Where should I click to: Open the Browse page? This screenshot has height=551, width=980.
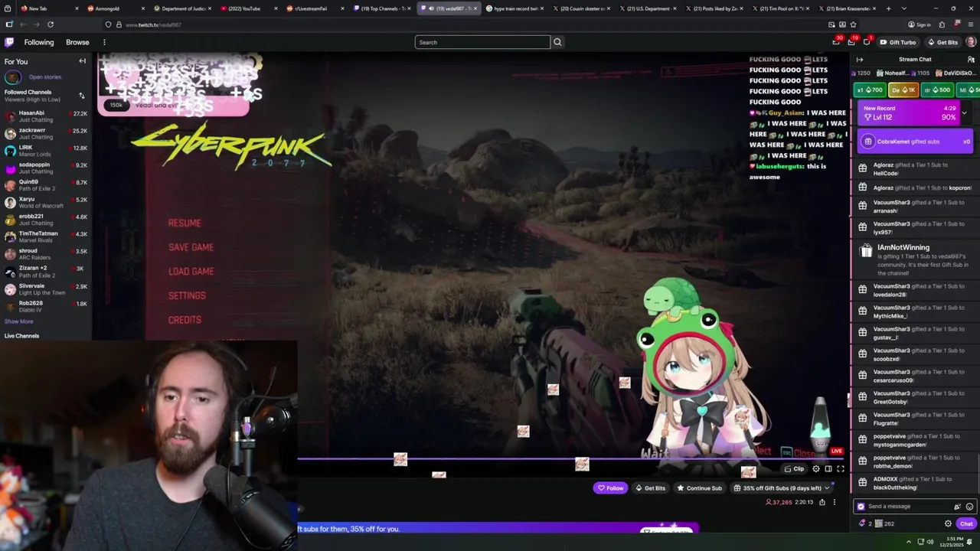[x=77, y=42]
